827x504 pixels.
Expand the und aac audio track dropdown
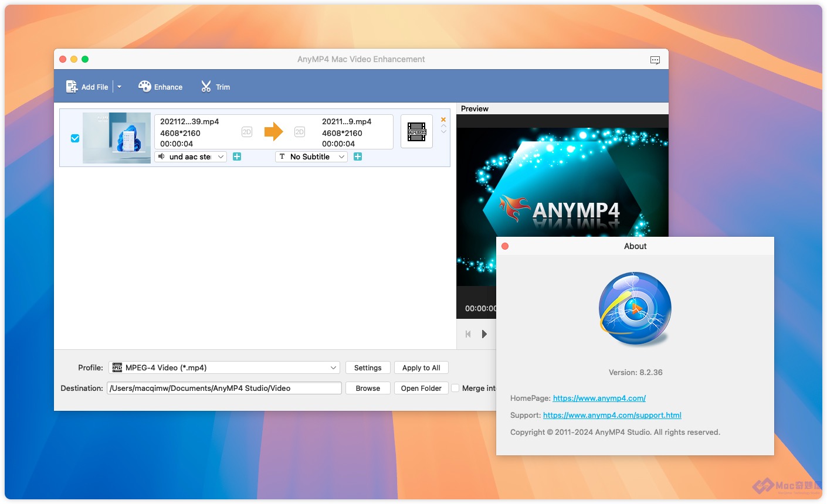point(191,156)
